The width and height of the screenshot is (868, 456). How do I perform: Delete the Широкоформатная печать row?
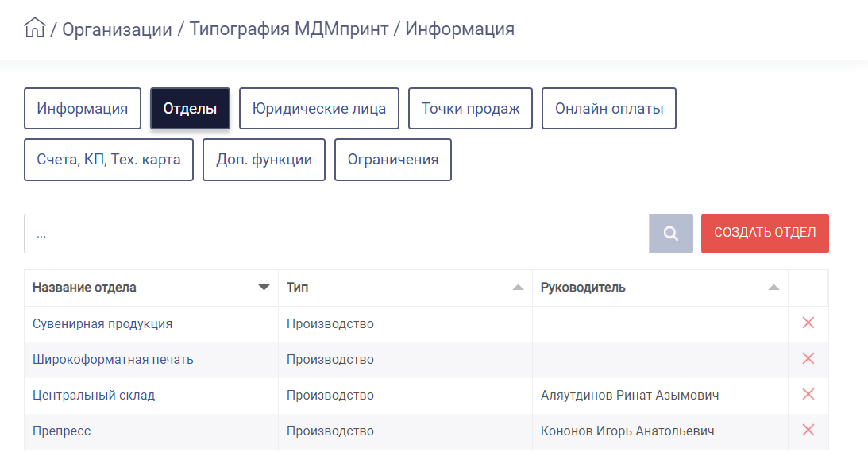pyautogui.click(x=808, y=358)
